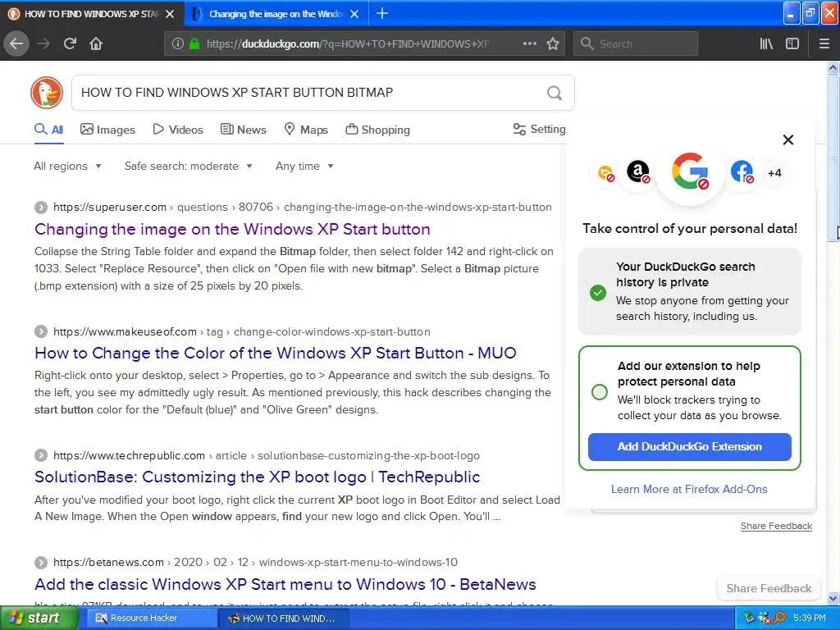840x630 pixels.
Task: Click superuser.com result URL breadcrumb
Action: click(x=302, y=208)
